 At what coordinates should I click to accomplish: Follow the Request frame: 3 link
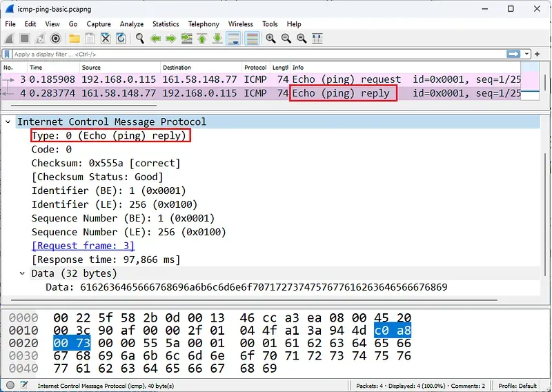click(83, 246)
